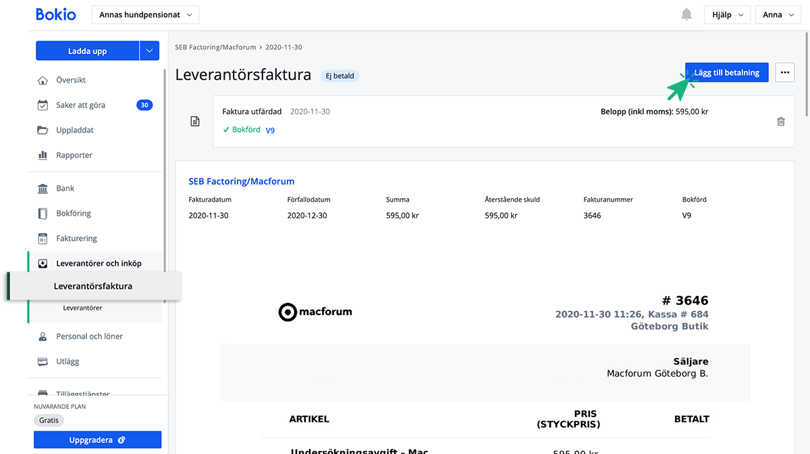This screenshot has height=454, width=810.
Task: Open the V9 verification link
Action: [270, 130]
